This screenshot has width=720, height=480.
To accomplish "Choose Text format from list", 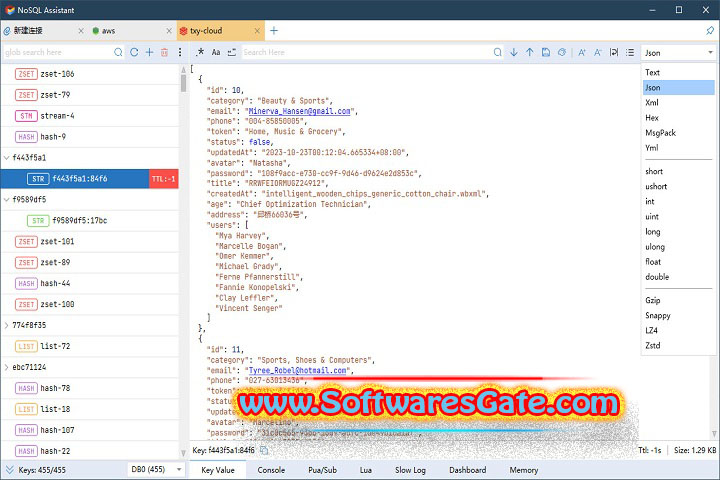I will coord(678,72).
